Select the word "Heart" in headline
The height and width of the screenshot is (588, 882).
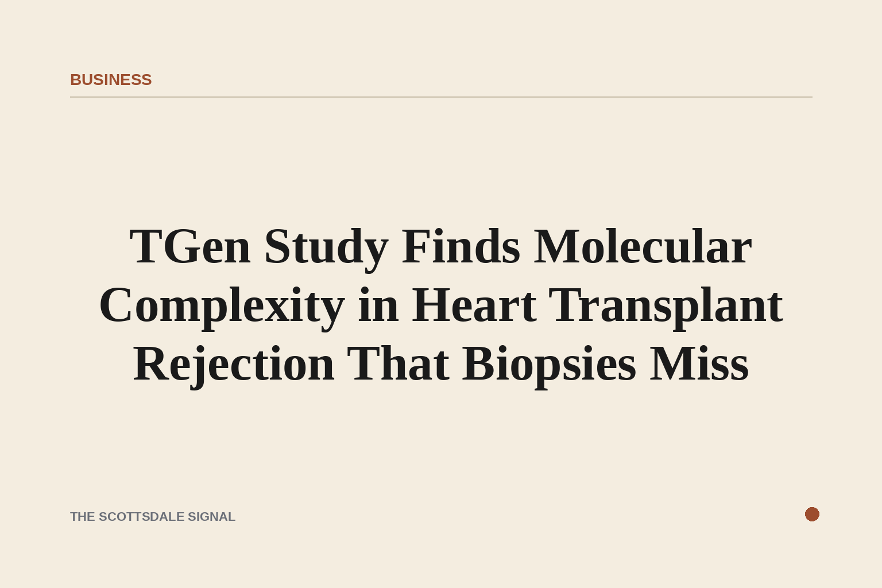click(474, 306)
